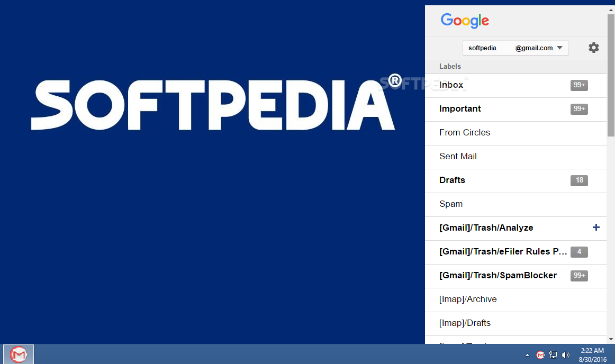Select the Spam label
This screenshot has height=364, width=615.
click(x=516, y=205)
